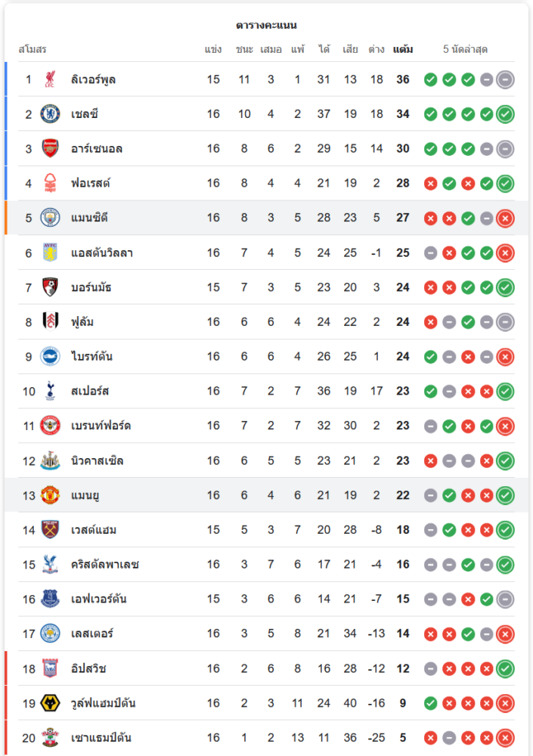Click the Manchester City club crest
This screenshot has height=756, width=533.
tap(50, 218)
